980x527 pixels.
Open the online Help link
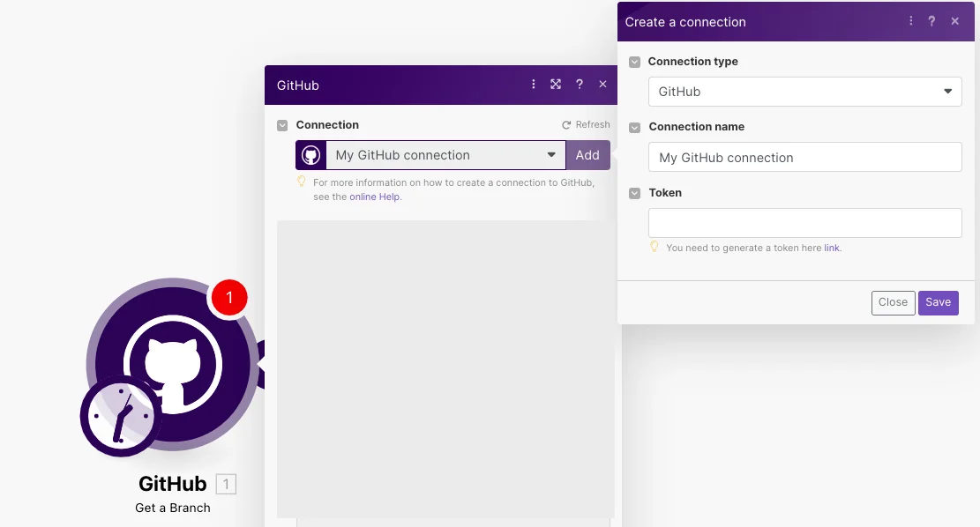[374, 197]
